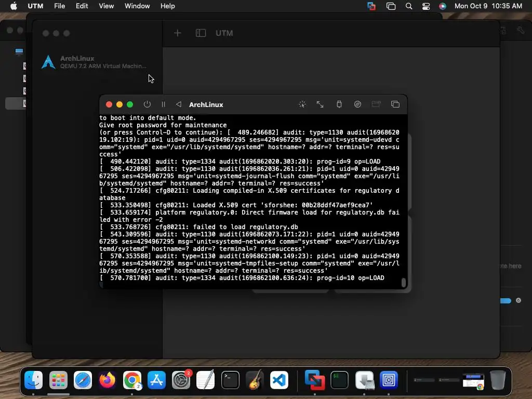Restore minimized Chrome window thumbnail in Dock

(x=474, y=381)
